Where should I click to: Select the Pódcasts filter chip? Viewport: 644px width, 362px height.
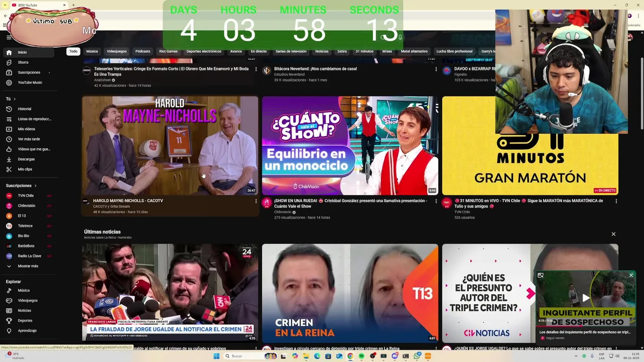143,51
